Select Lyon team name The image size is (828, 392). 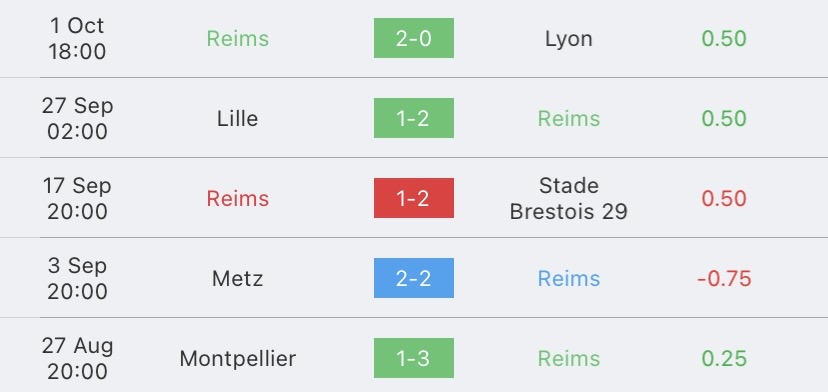(569, 39)
